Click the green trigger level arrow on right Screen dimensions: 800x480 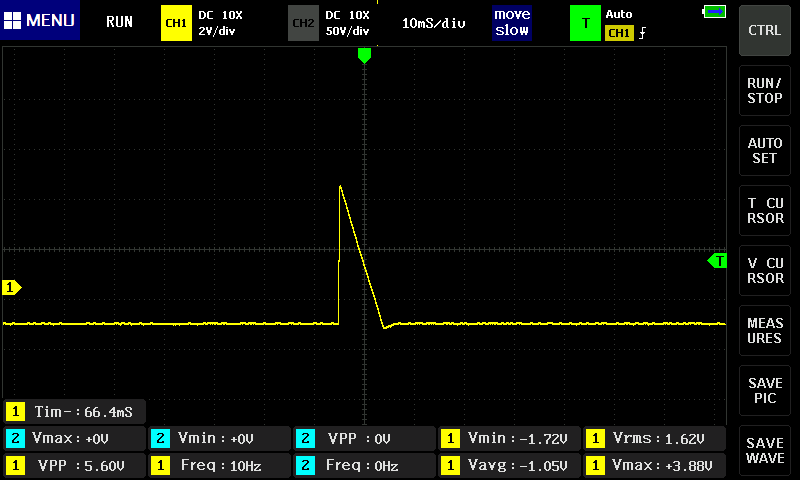tap(717, 261)
